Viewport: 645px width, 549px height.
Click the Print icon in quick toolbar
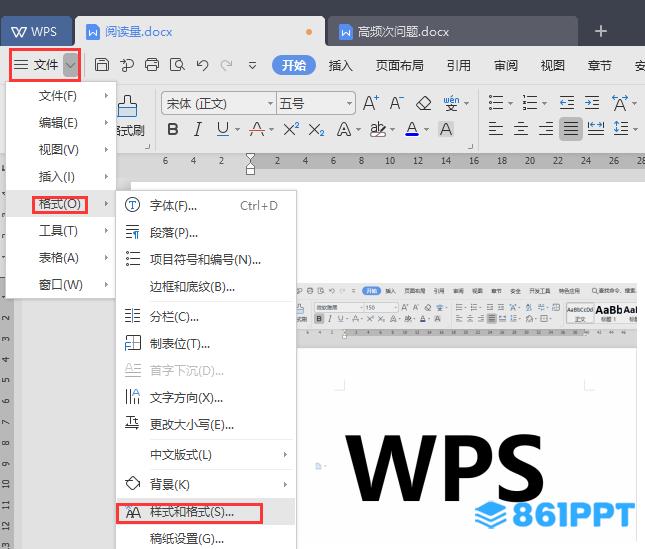(x=152, y=65)
